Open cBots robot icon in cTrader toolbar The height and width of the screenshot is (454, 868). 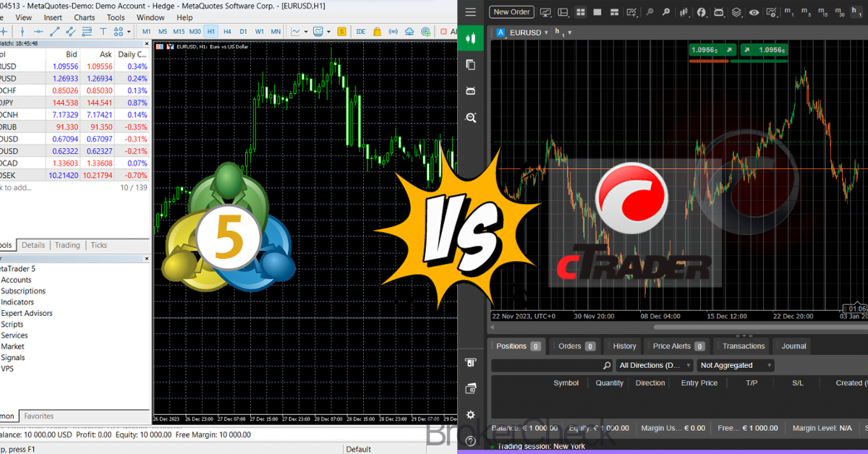pyautogui.click(x=719, y=12)
